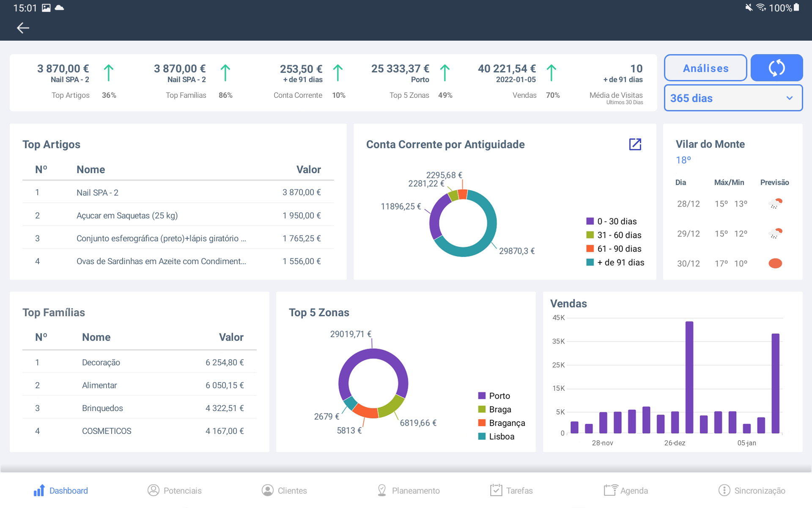Tap the back arrow icon
This screenshot has width=812, height=508.
pyautogui.click(x=23, y=28)
